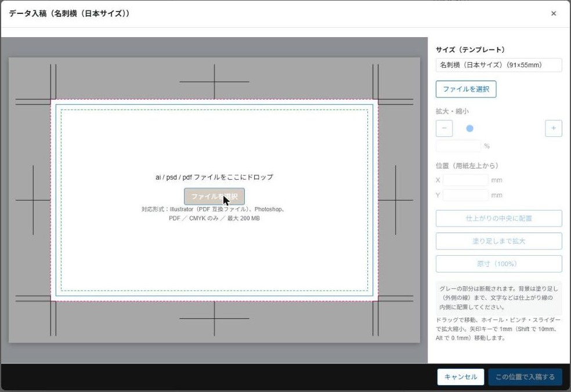
Task: Close the データ入稿 dialog with X
Action: pos(554,13)
